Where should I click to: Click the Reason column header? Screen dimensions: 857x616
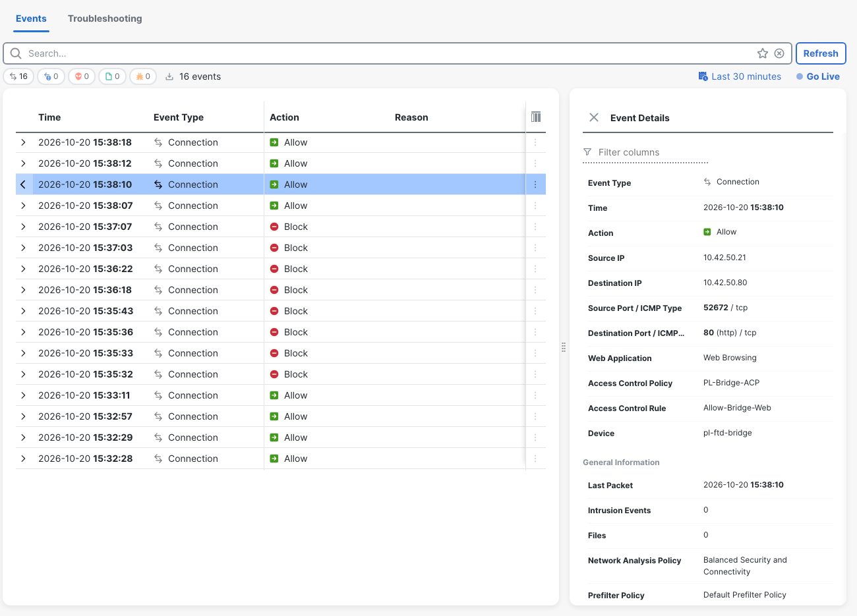point(411,117)
